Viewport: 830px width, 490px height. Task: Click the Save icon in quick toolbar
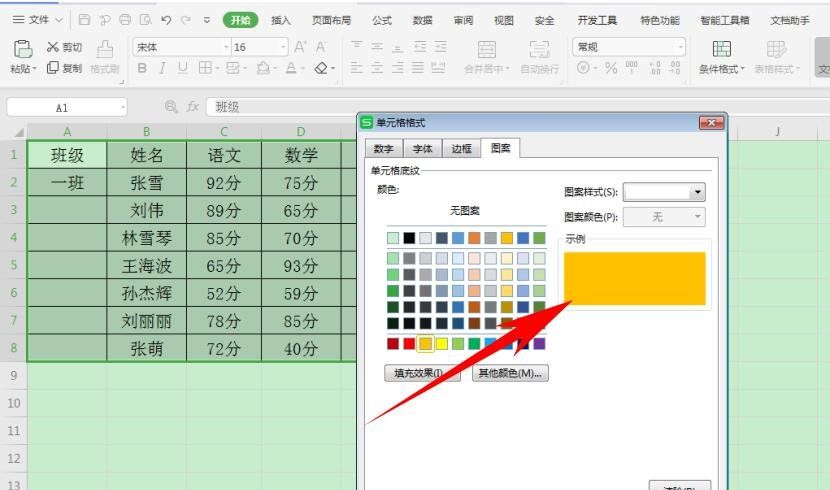(84, 20)
